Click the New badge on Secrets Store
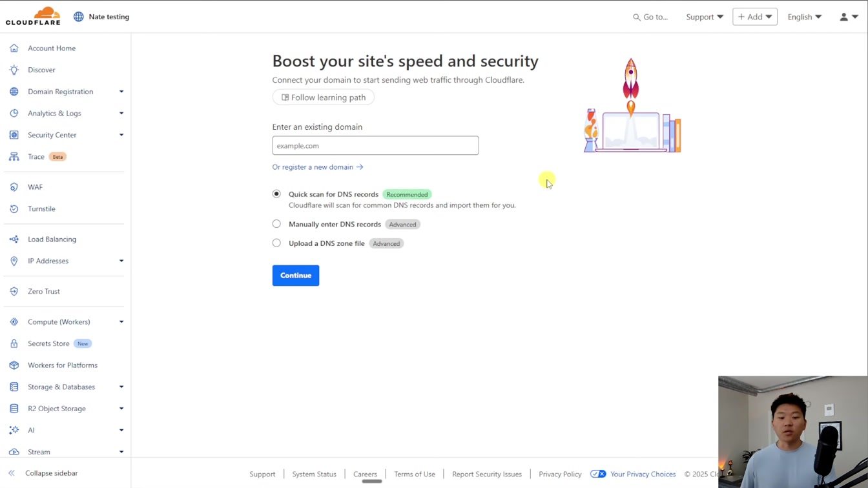Image resolution: width=868 pixels, height=488 pixels. (x=83, y=343)
